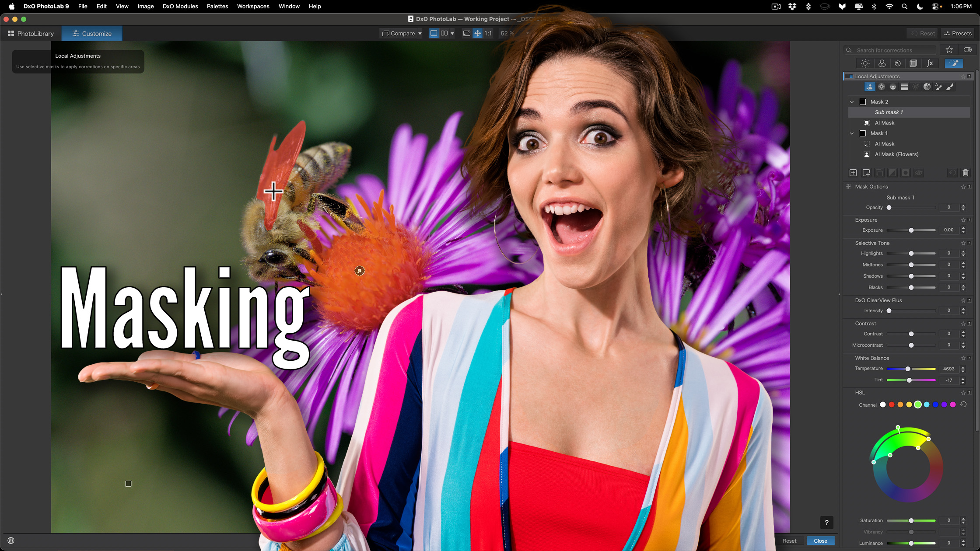Select the Graduated Filter masking tool
Screen dimensions: 980x551
click(x=904, y=87)
